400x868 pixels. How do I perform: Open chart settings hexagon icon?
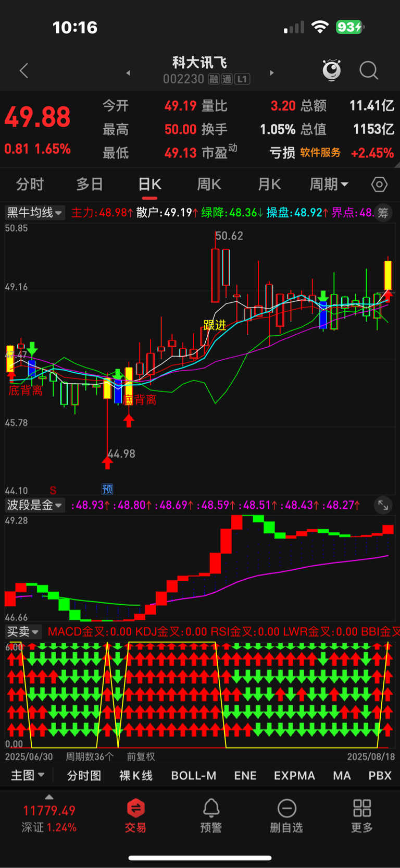379,185
